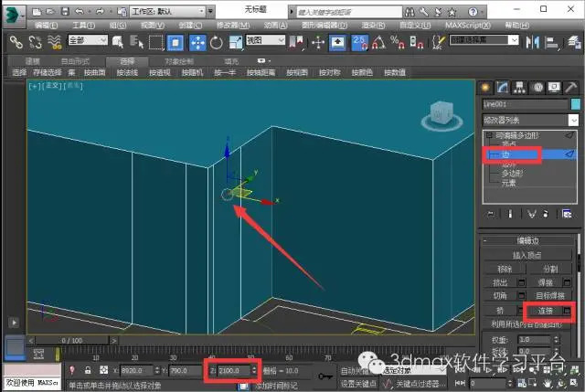Click the 连接 connect button
Viewport: 585px width, 392px height.
click(x=545, y=311)
